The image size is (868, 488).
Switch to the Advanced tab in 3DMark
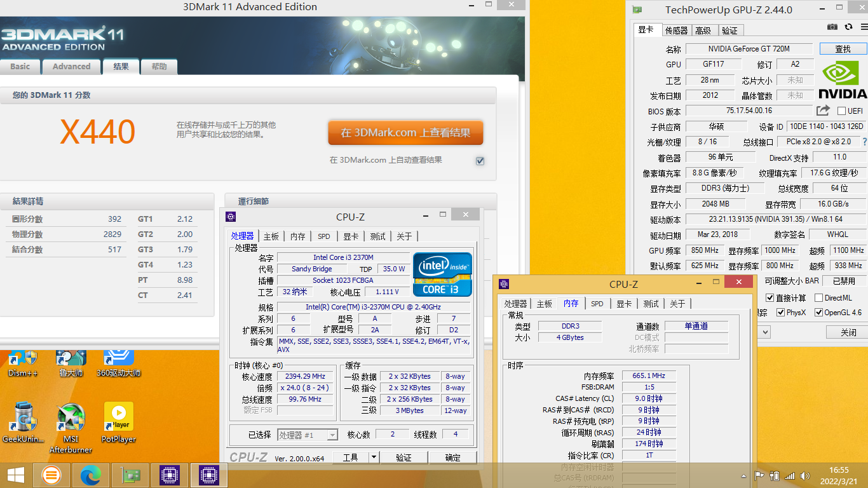pyautogui.click(x=71, y=66)
